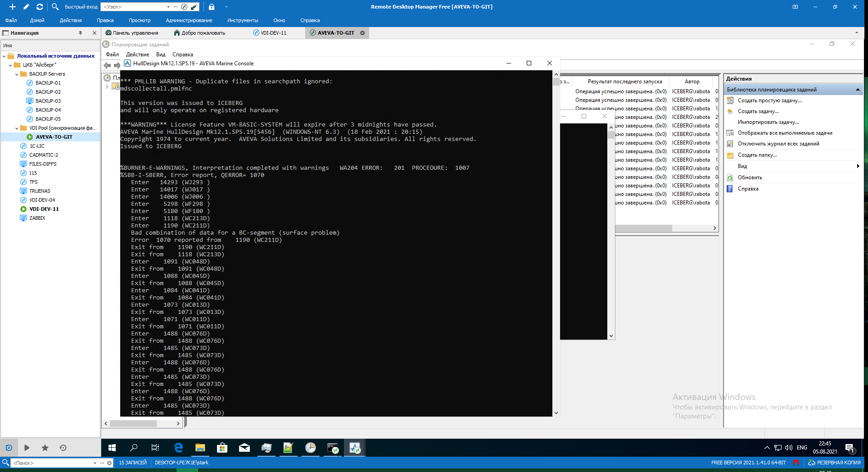Select the TRUENAS entry
868x472 pixels.
[x=40, y=191]
